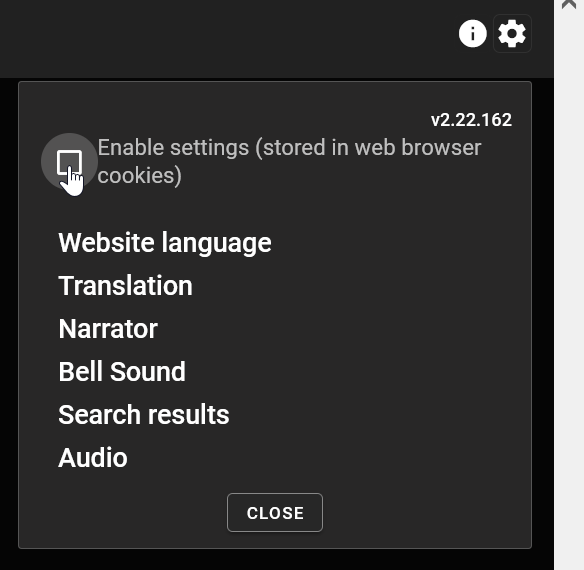Image resolution: width=584 pixels, height=570 pixels.
Task: Close the settings dialog with CLOSE button
Action: click(275, 513)
